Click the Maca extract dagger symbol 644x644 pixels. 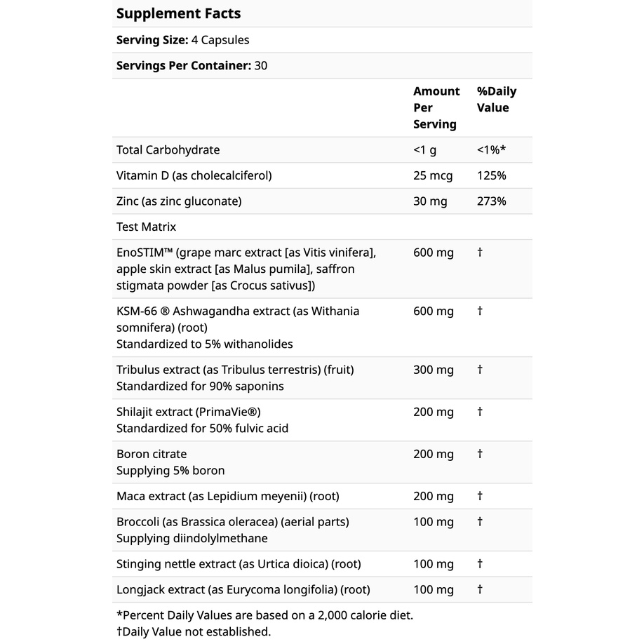coord(480,496)
